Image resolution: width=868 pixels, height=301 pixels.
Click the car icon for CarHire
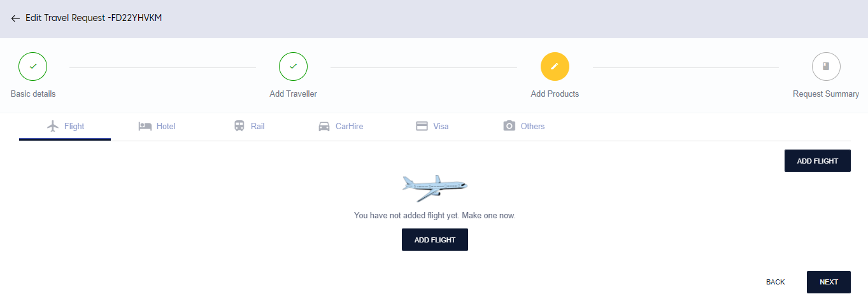pos(324,126)
